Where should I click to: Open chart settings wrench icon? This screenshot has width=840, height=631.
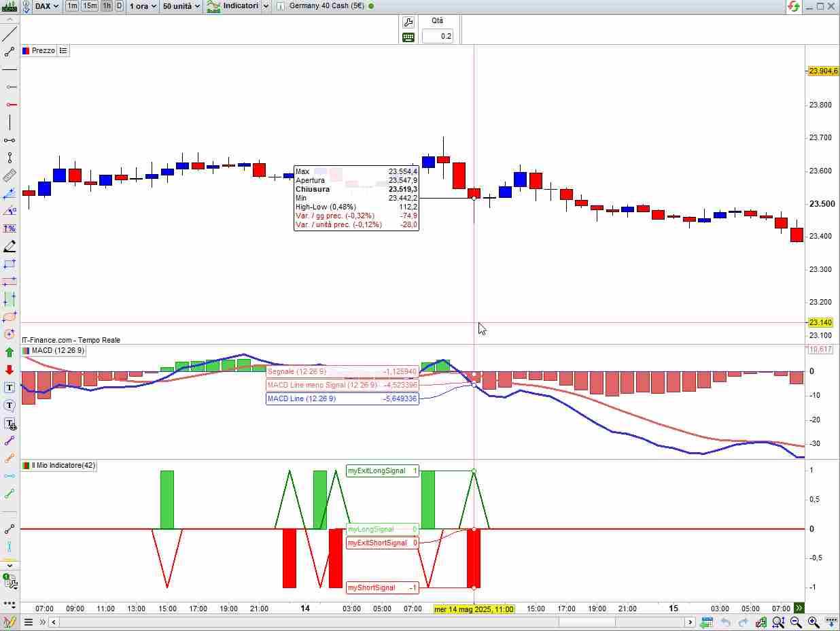(408, 22)
